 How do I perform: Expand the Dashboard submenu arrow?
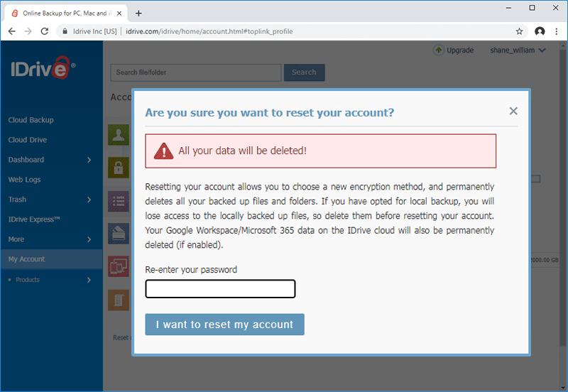[89, 160]
